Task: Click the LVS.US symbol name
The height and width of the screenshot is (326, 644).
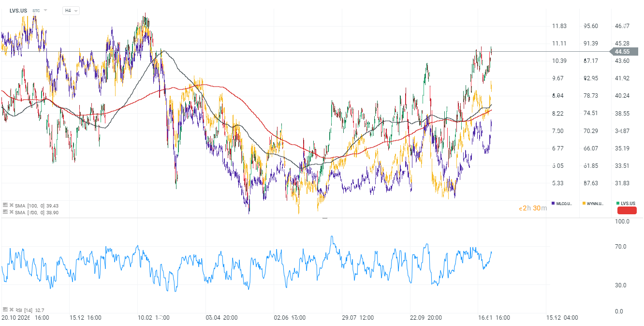Action: pyautogui.click(x=18, y=10)
